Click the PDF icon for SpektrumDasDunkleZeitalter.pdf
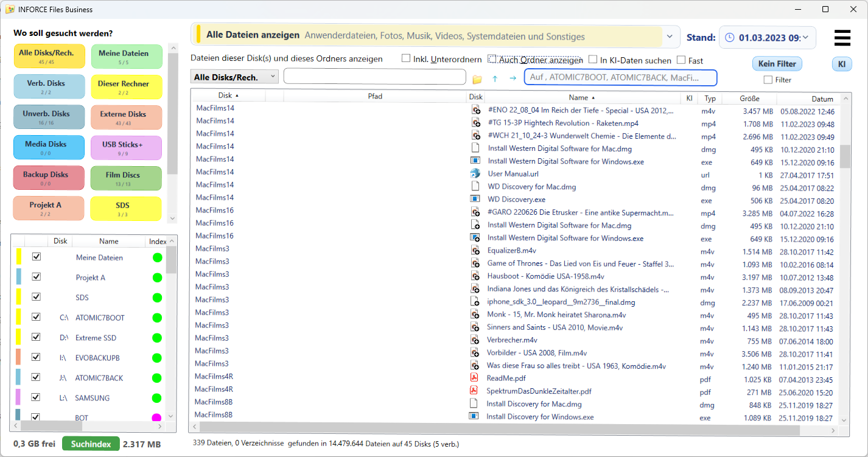This screenshot has width=868, height=457. point(474,391)
